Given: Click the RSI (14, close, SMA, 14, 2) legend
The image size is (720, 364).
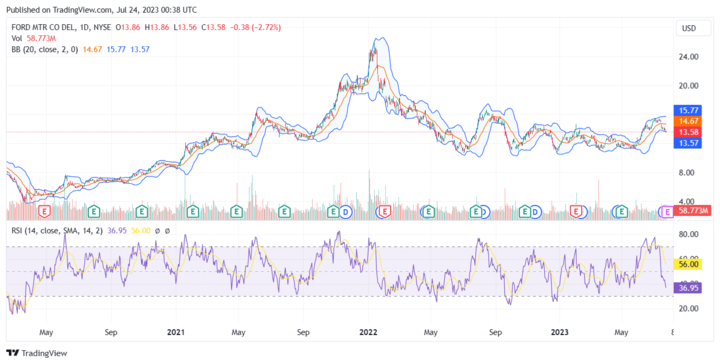Looking at the screenshot, I should pos(57,230).
